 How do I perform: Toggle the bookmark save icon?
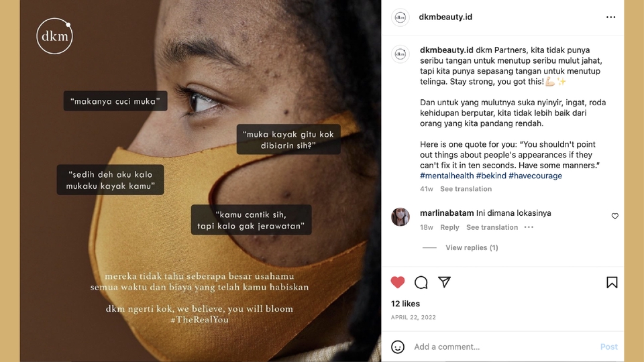point(612,282)
